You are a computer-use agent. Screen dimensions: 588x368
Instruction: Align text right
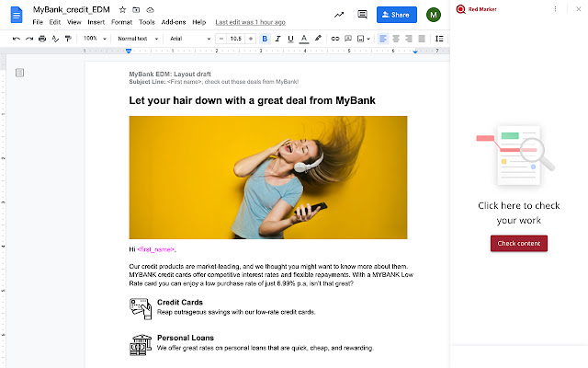click(x=409, y=39)
